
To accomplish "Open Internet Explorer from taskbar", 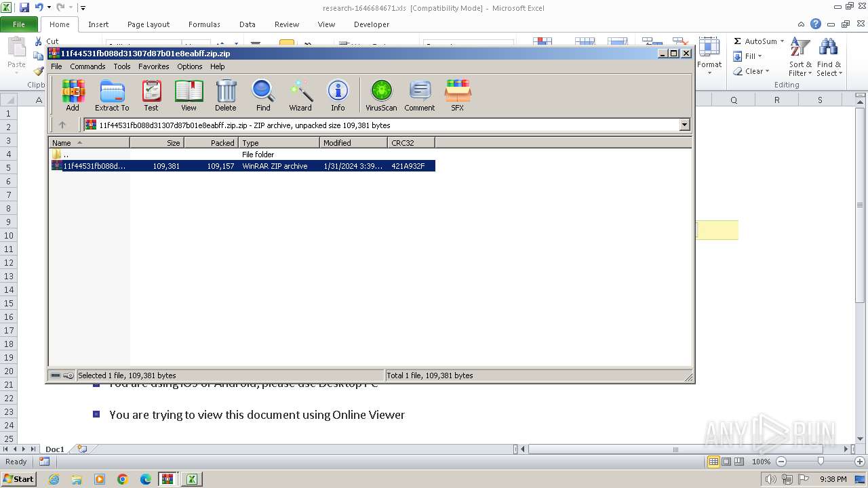I will 54,479.
